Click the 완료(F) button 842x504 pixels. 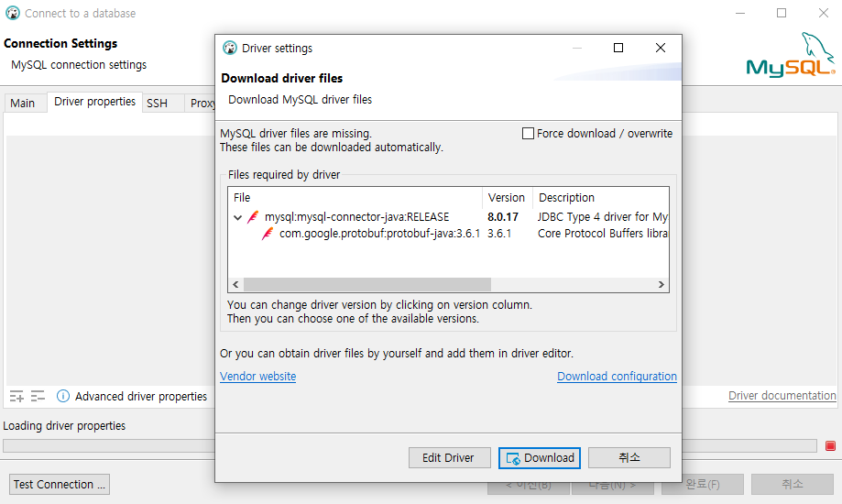pyautogui.click(x=703, y=484)
